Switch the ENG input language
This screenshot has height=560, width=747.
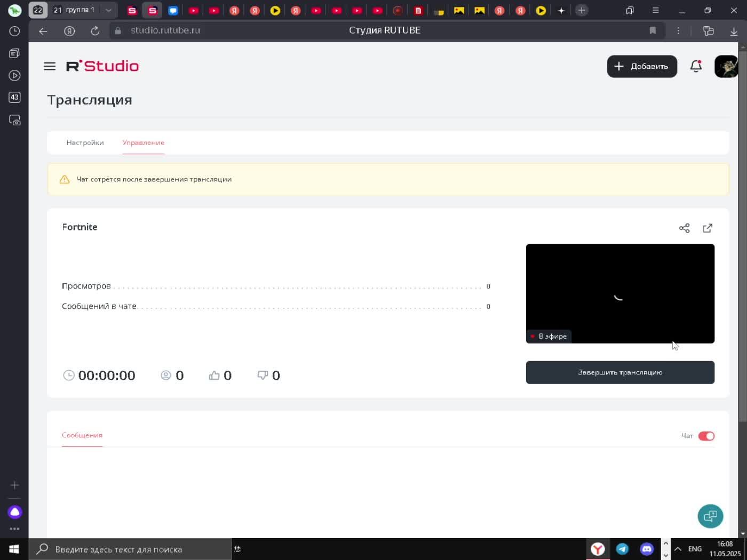tap(695, 549)
